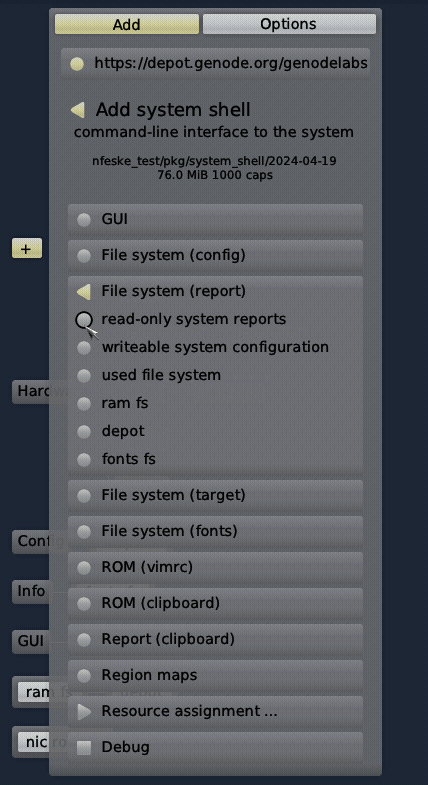Collapse File system (report) with yellow arrow
The width and height of the screenshot is (428, 785).
[x=84, y=291]
